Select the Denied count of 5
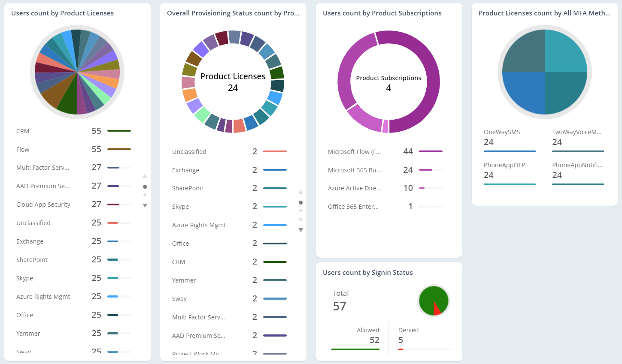This screenshot has width=622, height=364. tap(401, 340)
